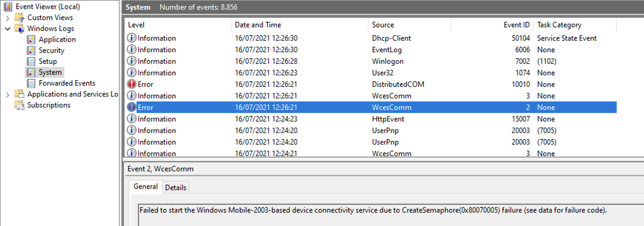Click the info icon on Dhcp-Client row
Viewport: 644px width, 226px height.
pyautogui.click(x=131, y=38)
